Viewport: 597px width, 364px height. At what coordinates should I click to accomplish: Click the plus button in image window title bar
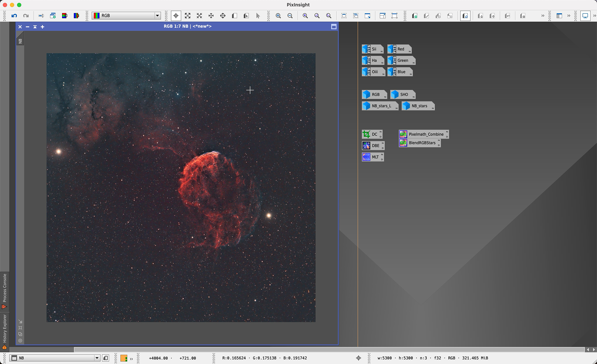pyautogui.click(x=43, y=27)
